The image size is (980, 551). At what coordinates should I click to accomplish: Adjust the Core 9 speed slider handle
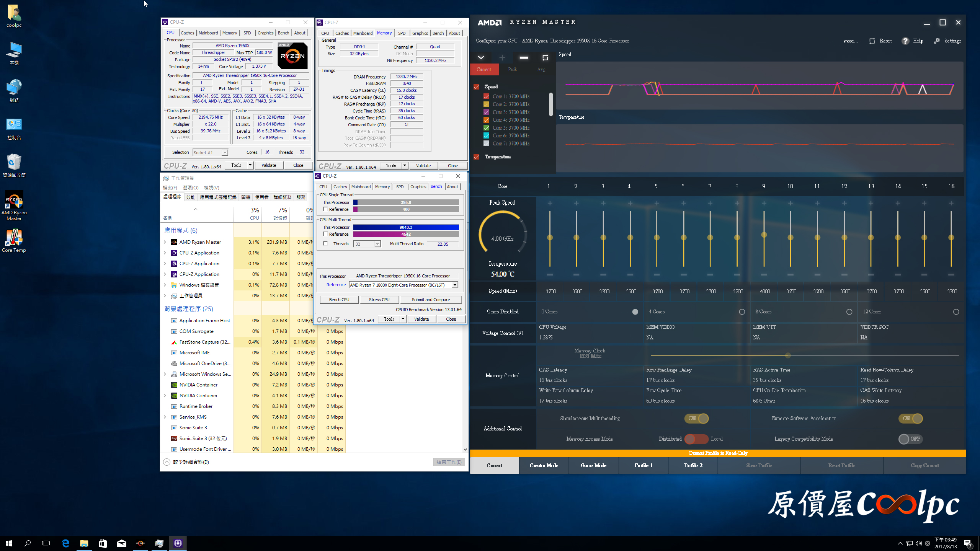click(764, 235)
